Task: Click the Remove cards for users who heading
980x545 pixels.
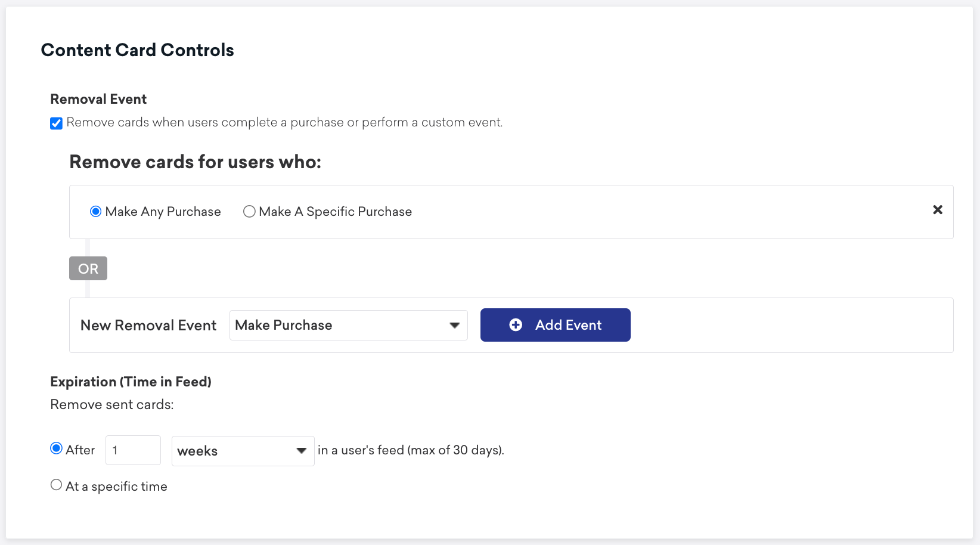Action: (x=195, y=162)
